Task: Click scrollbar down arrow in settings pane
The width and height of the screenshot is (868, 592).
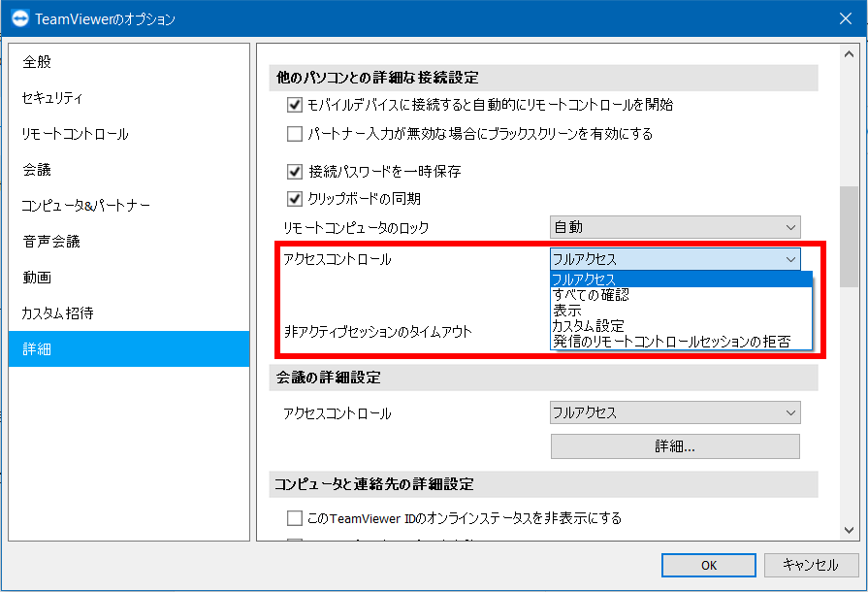Action: [x=849, y=530]
